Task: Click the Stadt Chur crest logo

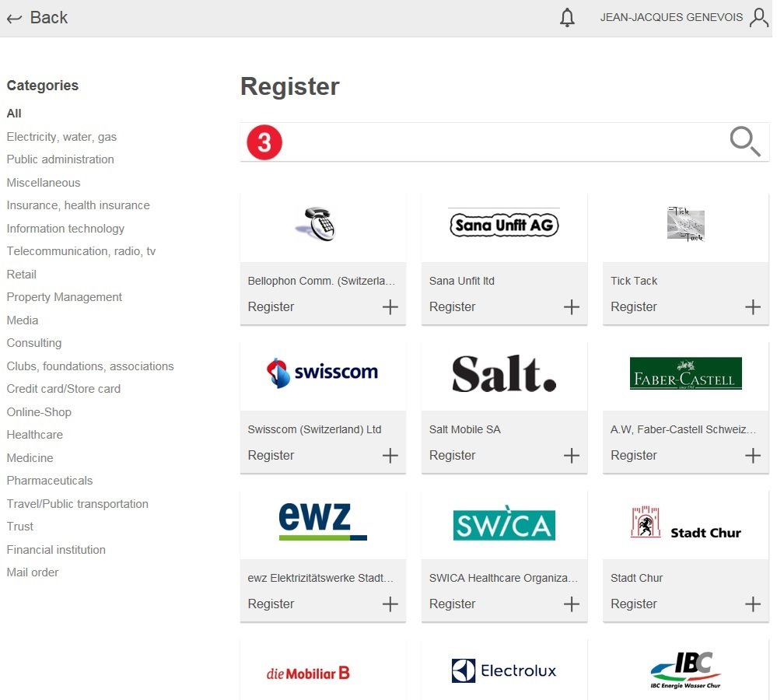Action: point(686,522)
